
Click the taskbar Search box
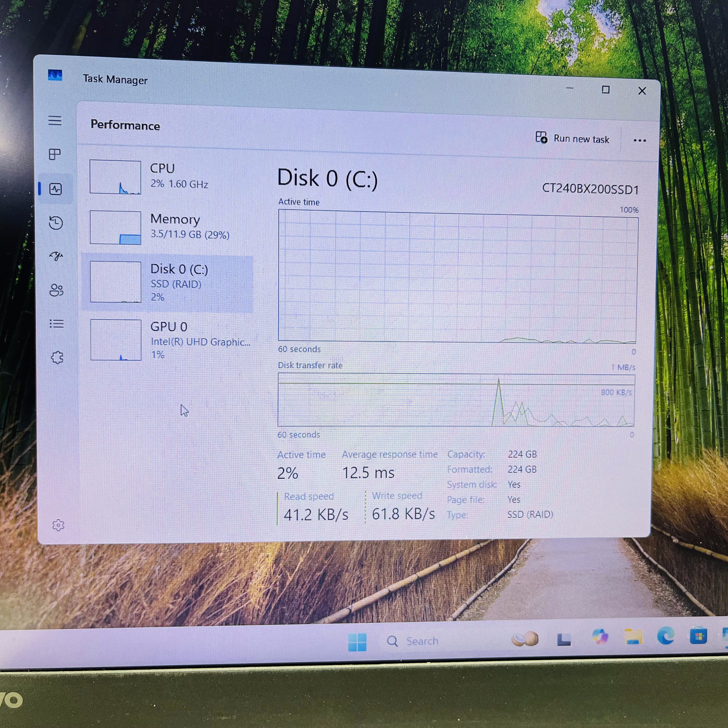pyautogui.click(x=413, y=641)
